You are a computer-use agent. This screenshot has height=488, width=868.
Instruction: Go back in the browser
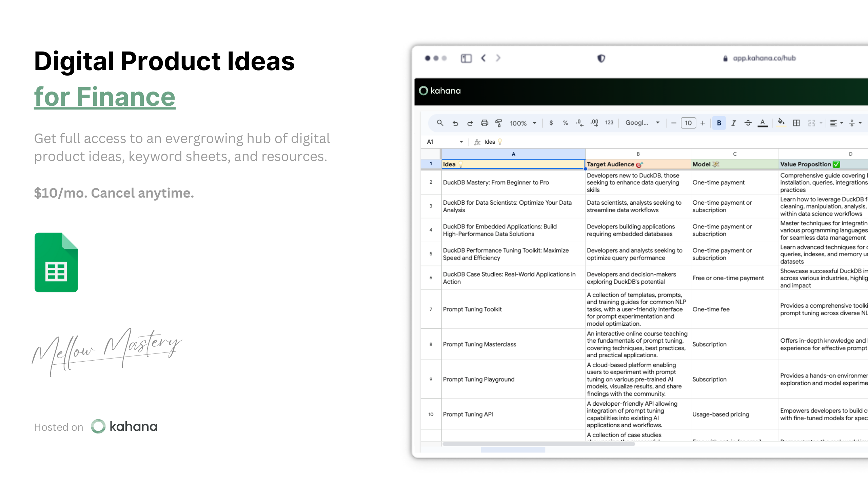click(484, 58)
